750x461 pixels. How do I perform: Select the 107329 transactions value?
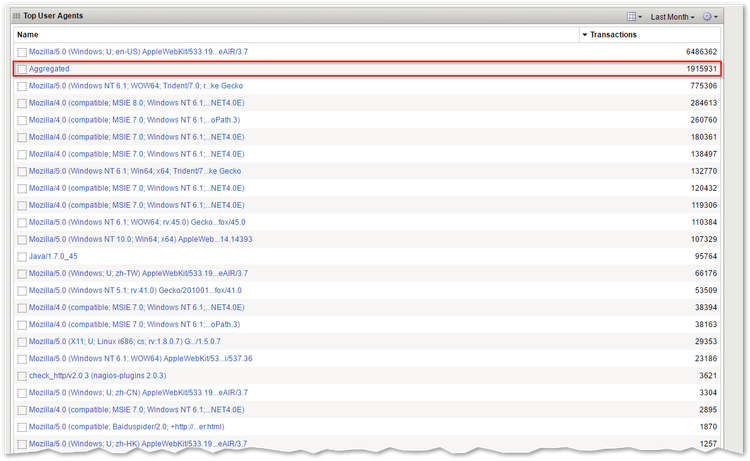click(x=704, y=239)
